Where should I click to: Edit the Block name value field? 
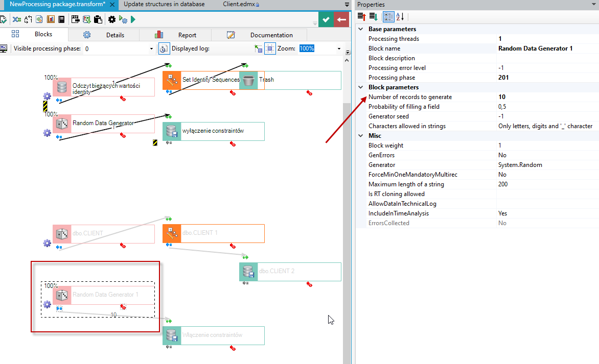pyautogui.click(x=547, y=48)
